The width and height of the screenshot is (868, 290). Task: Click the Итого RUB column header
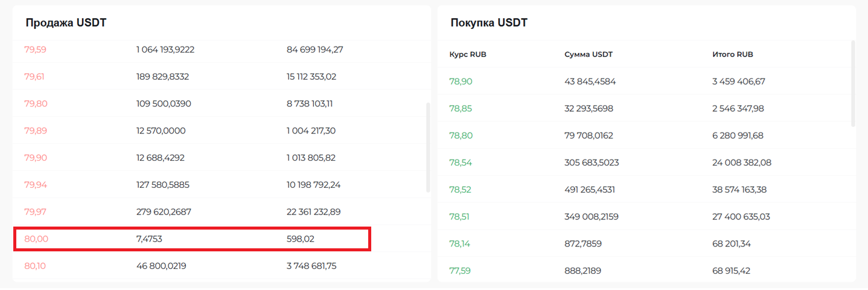coord(732,54)
